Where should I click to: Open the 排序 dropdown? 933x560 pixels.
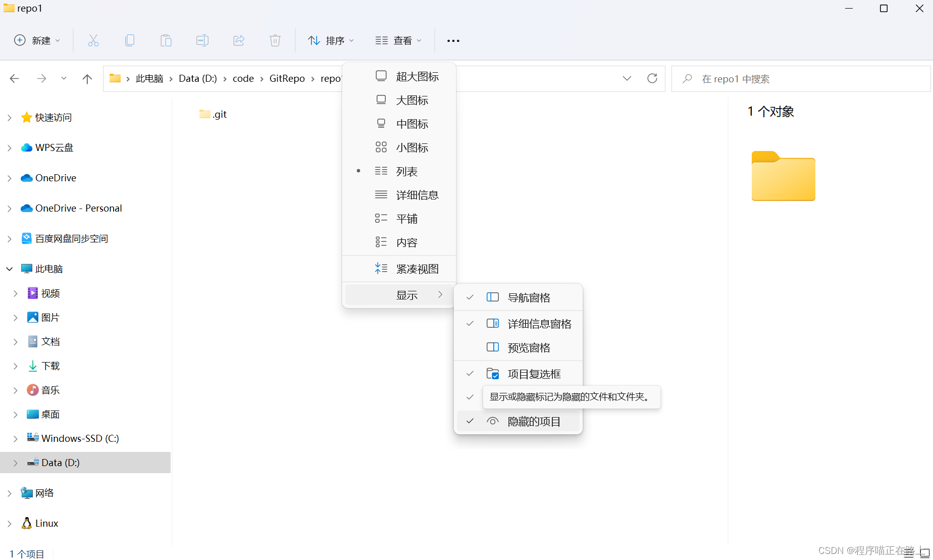tap(331, 40)
